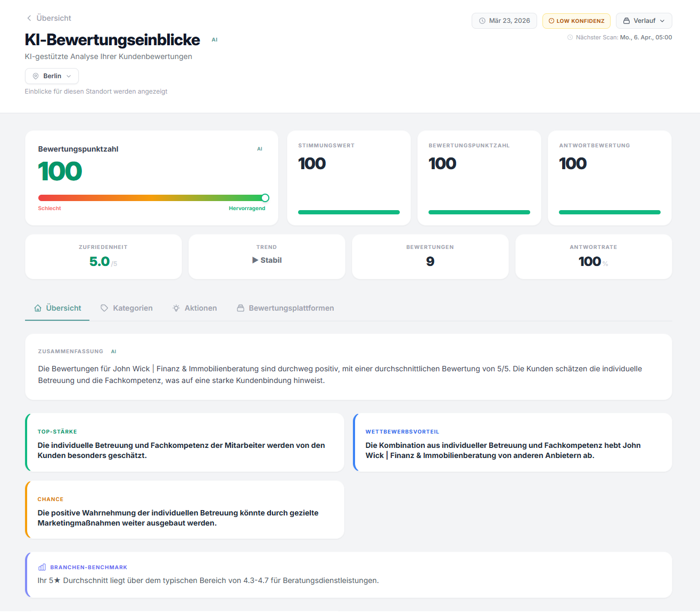Click the tag icon on Kategorien tab
The width and height of the screenshot is (700, 616).
click(x=104, y=308)
